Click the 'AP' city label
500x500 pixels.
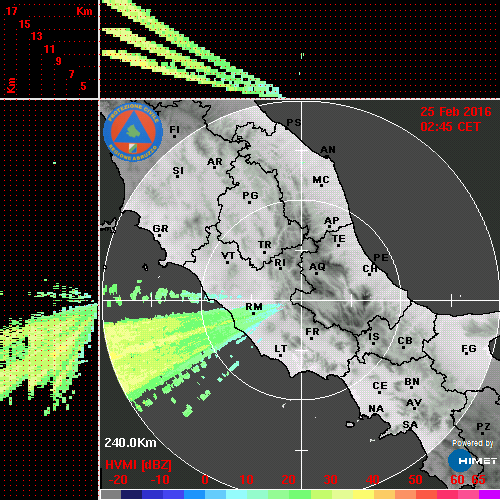(x=332, y=220)
